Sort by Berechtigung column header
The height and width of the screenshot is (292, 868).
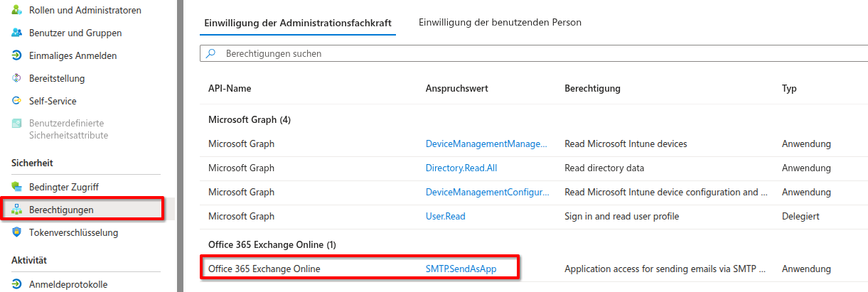tap(593, 89)
